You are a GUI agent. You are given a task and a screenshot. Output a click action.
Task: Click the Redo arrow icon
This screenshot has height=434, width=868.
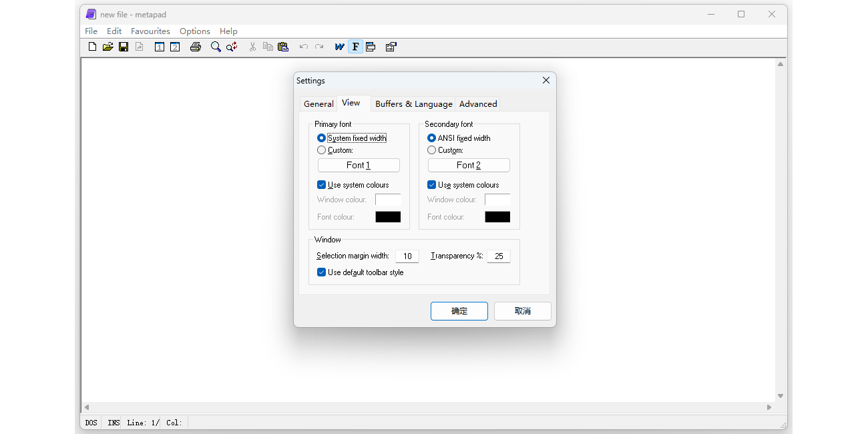click(319, 47)
